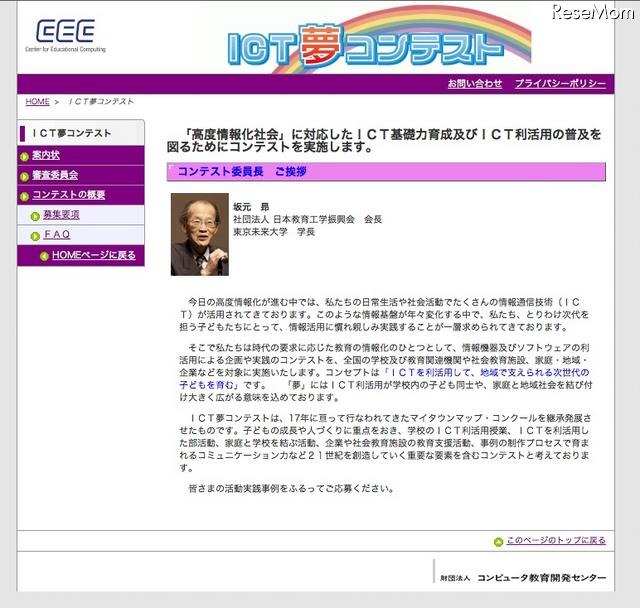Click the green bullet icon beside コンテストの概要
Screen dimensions: 640x608
pos(24,196)
